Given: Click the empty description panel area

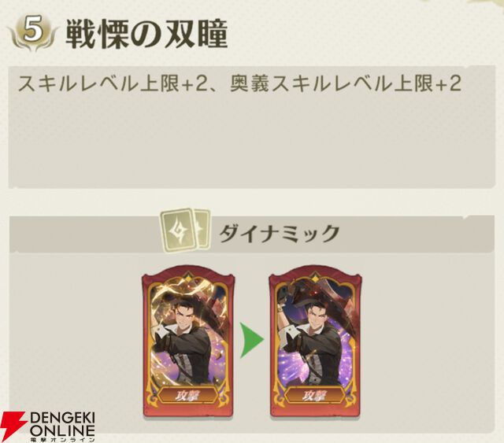Looking at the screenshot, I should pos(252,142).
